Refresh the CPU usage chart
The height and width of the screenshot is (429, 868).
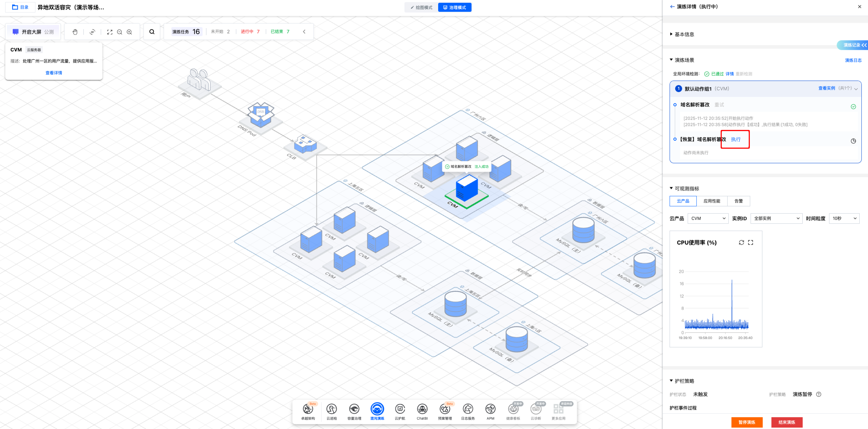(x=741, y=242)
